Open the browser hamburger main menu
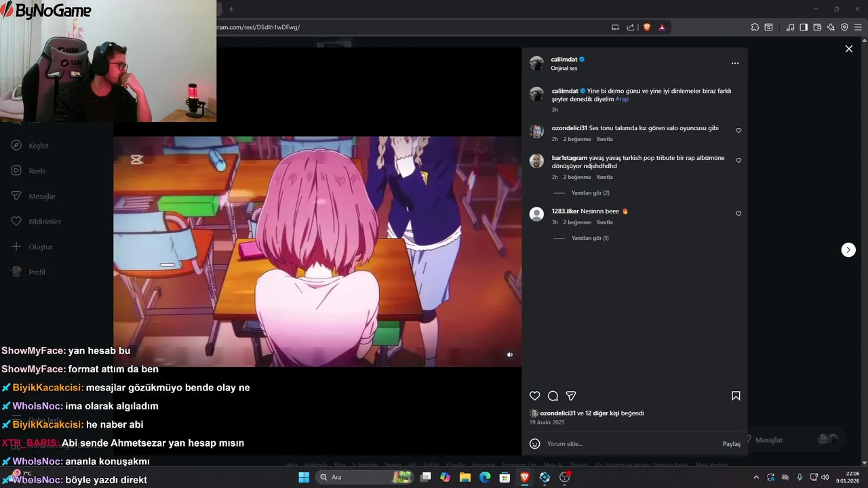 [858, 27]
